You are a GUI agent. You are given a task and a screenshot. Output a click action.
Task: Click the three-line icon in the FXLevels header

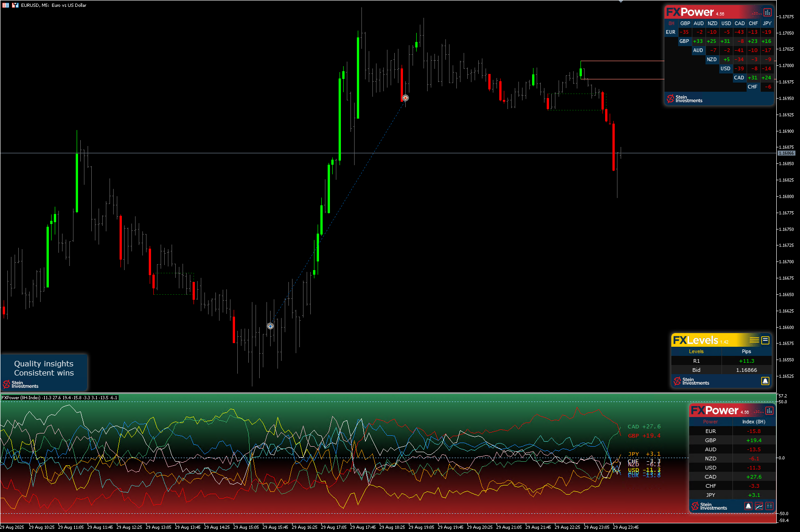pos(754,340)
